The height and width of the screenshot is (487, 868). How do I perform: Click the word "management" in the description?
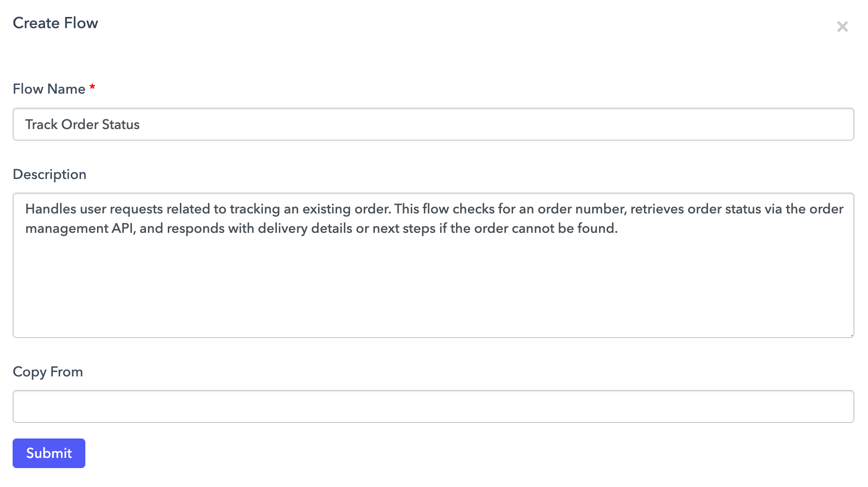(x=67, y=228)
